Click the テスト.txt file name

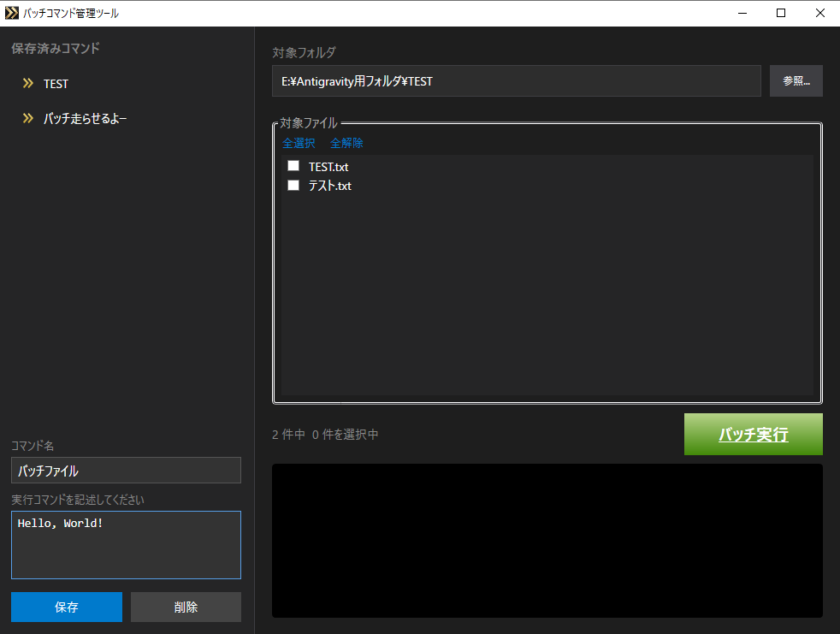(330, 186)
